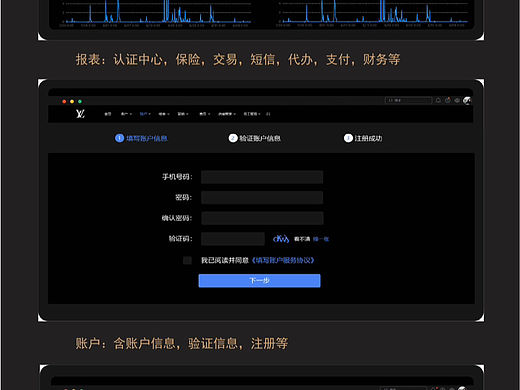
Task: Click step 3 注册成功
Action: [363, 138]
